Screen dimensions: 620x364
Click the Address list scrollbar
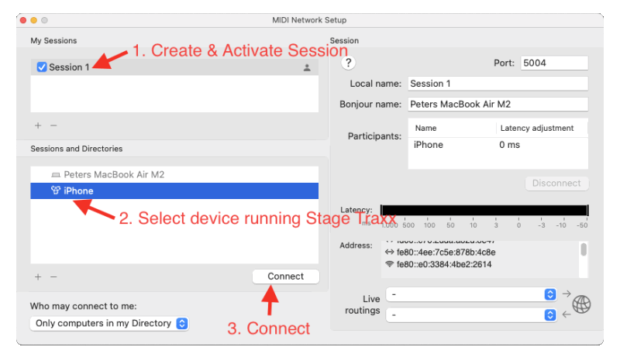(584, 250)
